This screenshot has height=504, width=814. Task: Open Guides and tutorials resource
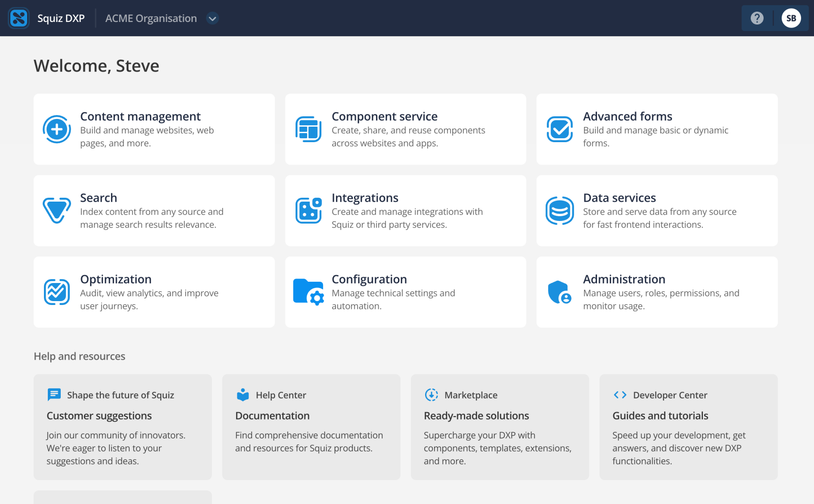pyautogui.click(x=660, y=416)
